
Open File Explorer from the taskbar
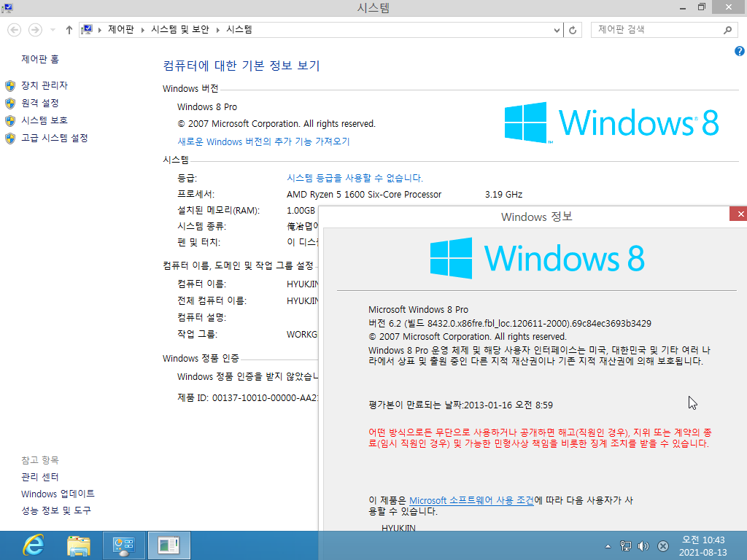[x=79, y=545]
